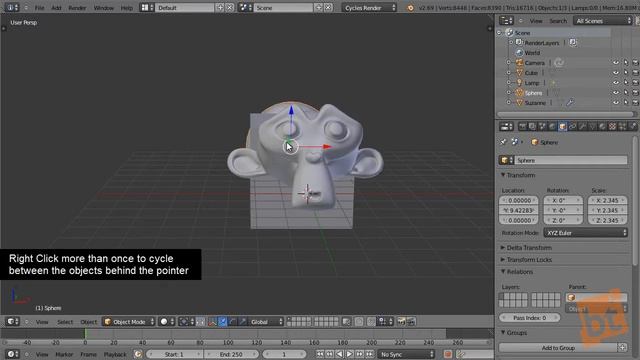Toggle Camera visibility eye icon
Image resolution: width=640 pixels, height=360 pixels.
(616, 62)
